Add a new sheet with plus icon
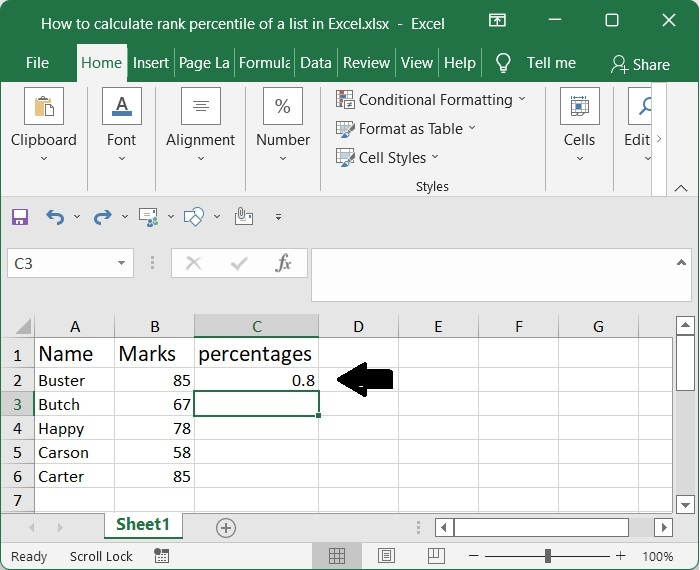 pyautogui.click(x=226, y=527)
